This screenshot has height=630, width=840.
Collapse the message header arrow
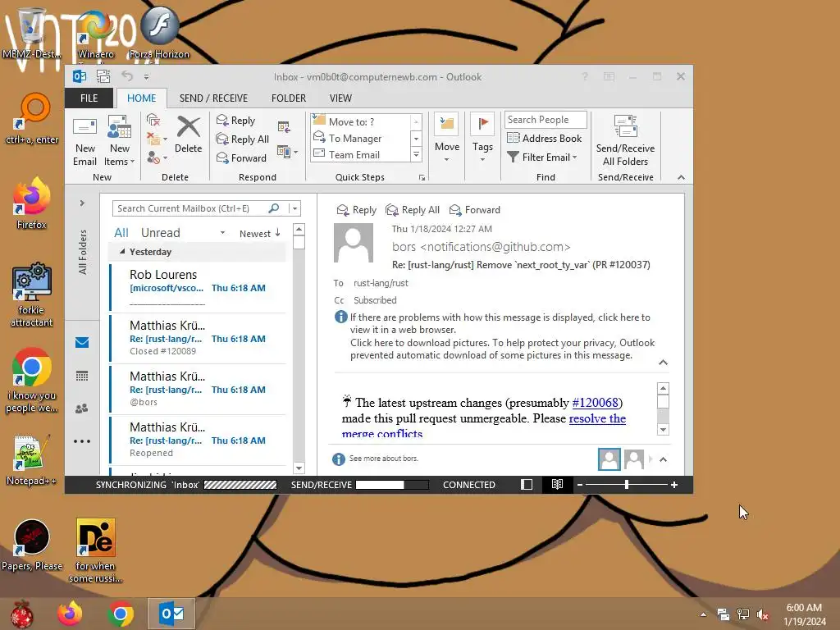pyautogui.click(x=663, y=363)
